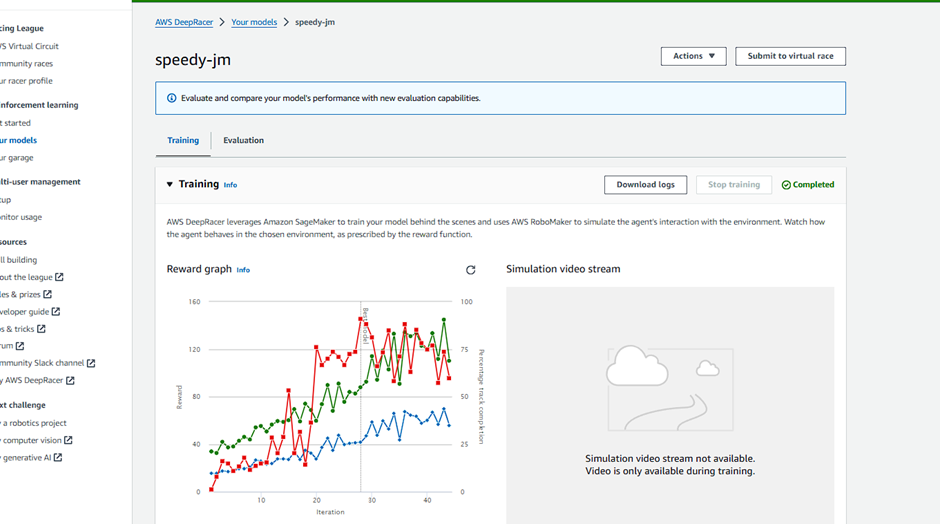Open external link icon beside Slack channel
Viewport: 940px width, 524px height.
(91, 363)
